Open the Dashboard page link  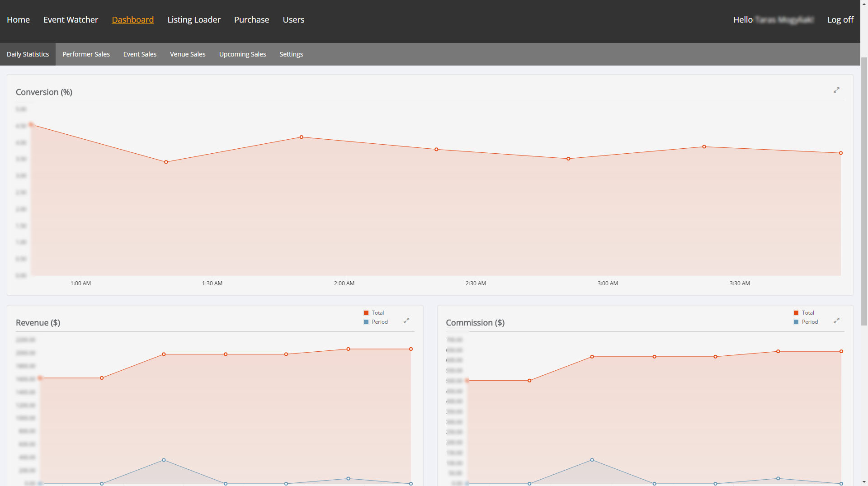click(133, 20)
